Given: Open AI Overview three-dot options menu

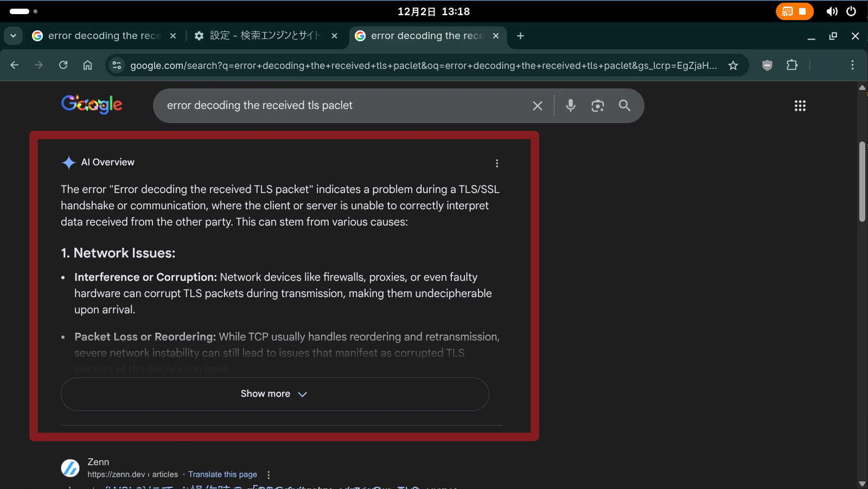Looking at the screenshot, I should tap(496, 163).
